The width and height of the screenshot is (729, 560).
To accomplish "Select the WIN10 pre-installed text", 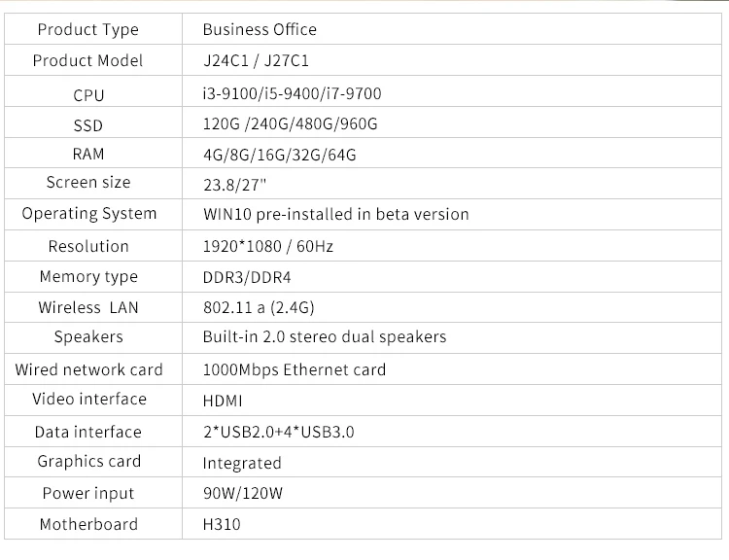I will point(335,214).
